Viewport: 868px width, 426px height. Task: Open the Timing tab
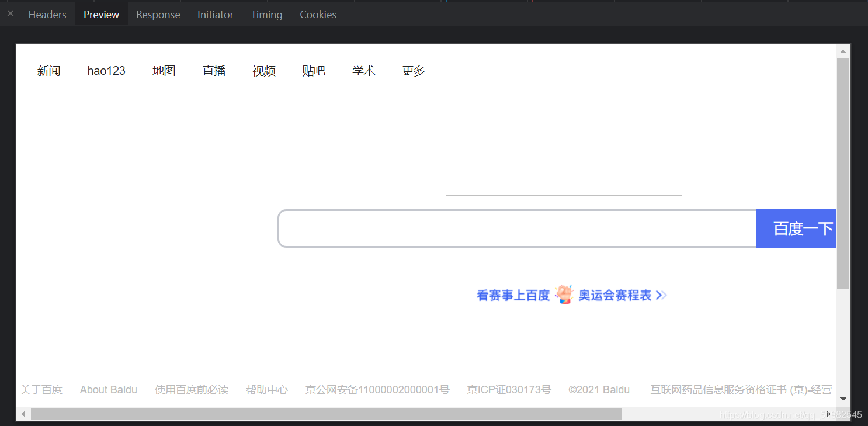pyautogui.click(x=266, y=14)
